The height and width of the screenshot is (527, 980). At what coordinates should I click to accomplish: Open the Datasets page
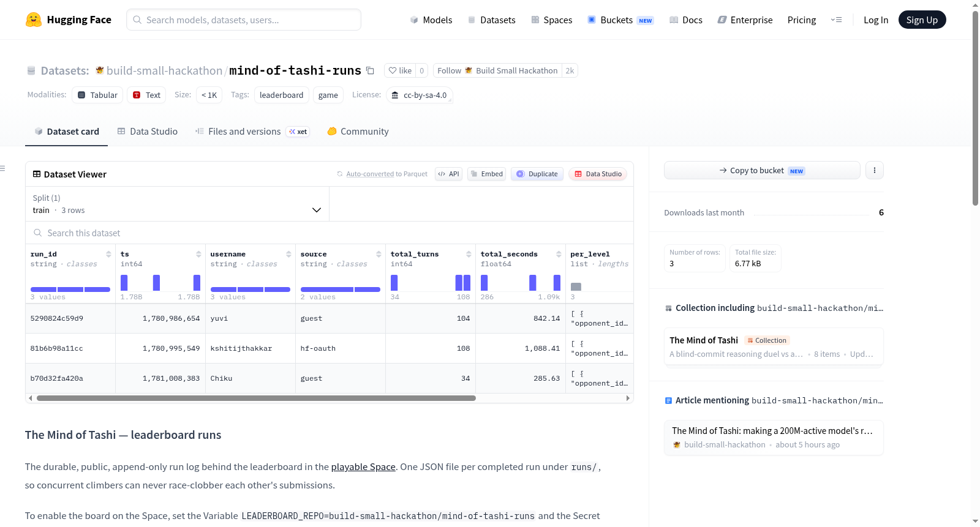point(491,20)
